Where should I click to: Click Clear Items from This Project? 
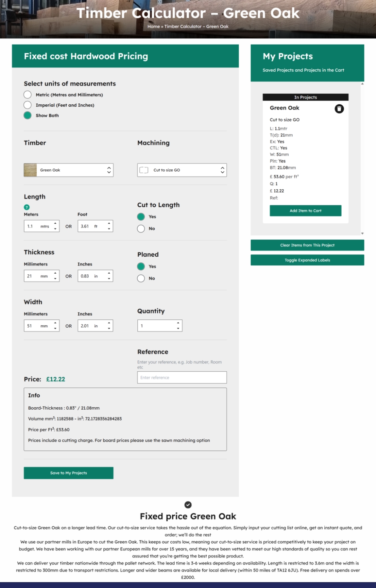coord(307,245)
